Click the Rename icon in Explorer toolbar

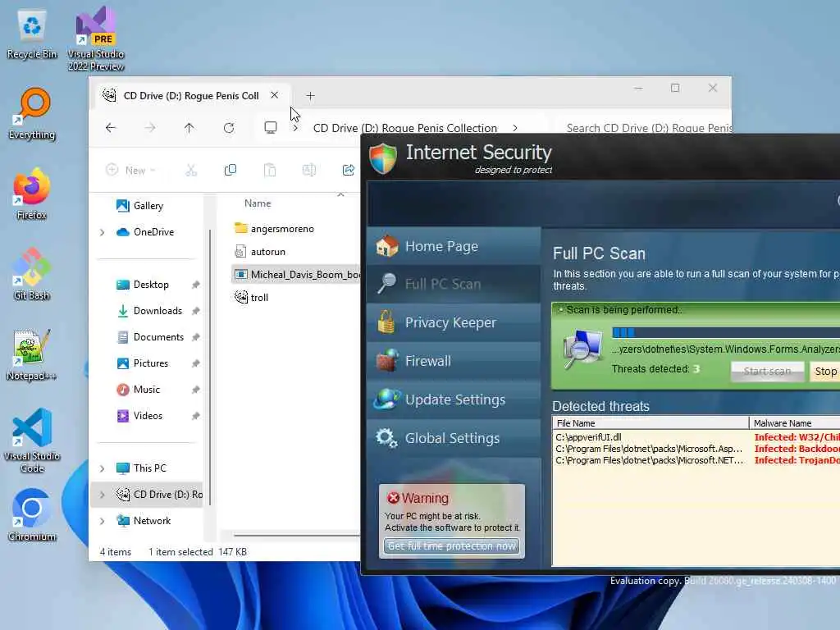(309, 171)
